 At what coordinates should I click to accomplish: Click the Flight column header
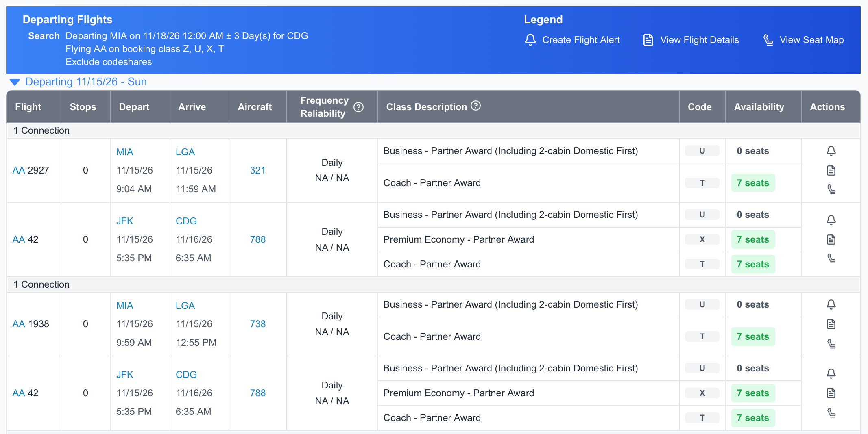tap(28, 107)
